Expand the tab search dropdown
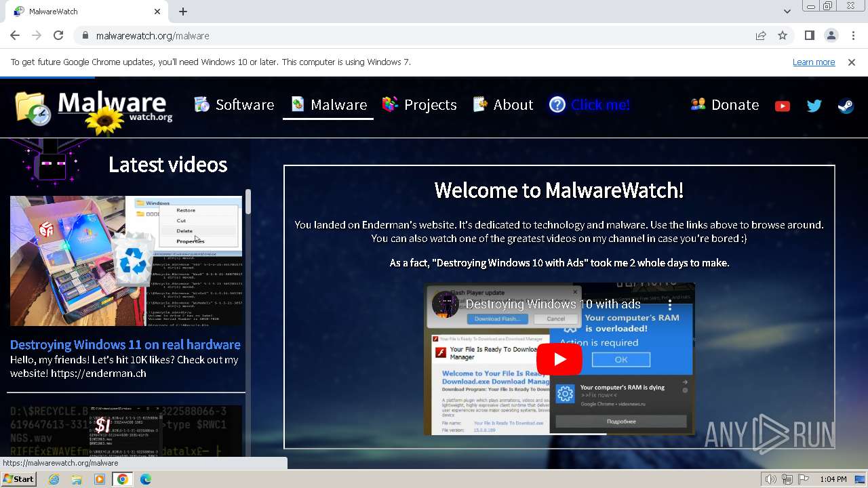868x488 pixels. 787,12
